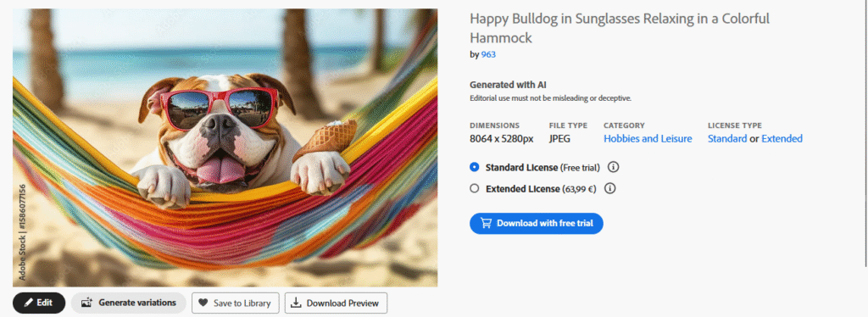Select the Extended License radio option
This screenshot has height=317, width=868.
coord(474,189)
